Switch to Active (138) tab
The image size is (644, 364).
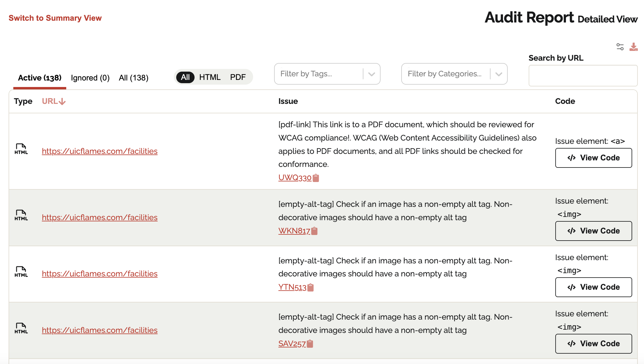40,78
